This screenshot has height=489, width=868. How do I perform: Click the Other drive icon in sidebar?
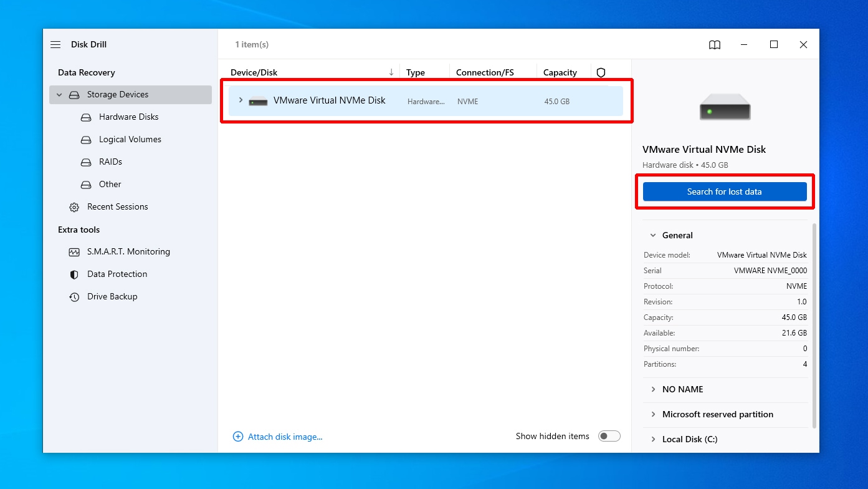tap(87, 185)
